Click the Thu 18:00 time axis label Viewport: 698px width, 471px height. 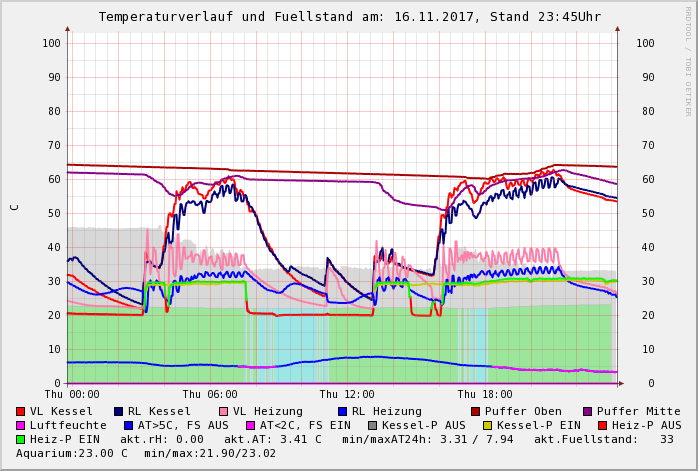pyautogui.click(x=485, y=395)
